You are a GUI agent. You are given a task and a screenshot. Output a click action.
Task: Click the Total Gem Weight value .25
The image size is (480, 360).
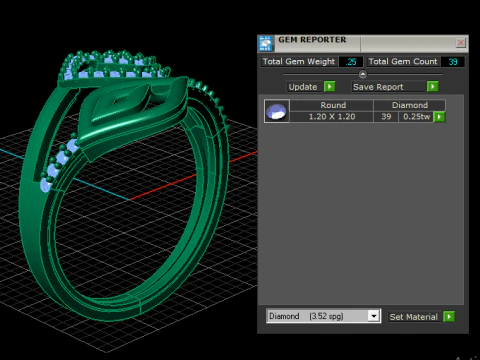point(351,62)
